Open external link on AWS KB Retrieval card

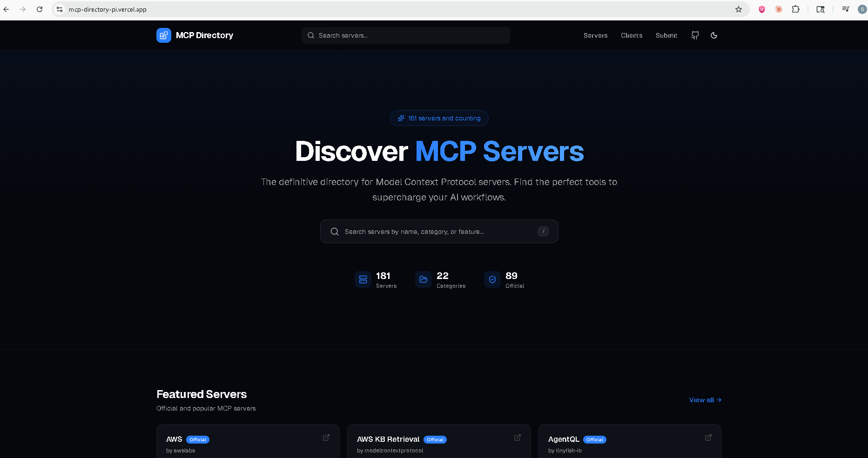click(518, 438)
